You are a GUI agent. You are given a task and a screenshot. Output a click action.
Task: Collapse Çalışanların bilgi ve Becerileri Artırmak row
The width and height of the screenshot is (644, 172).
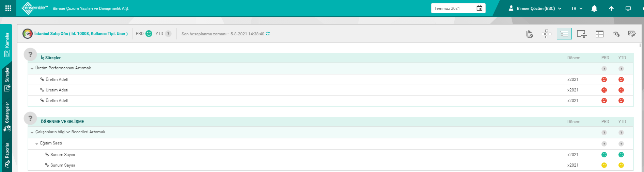[x=32, y=133]
